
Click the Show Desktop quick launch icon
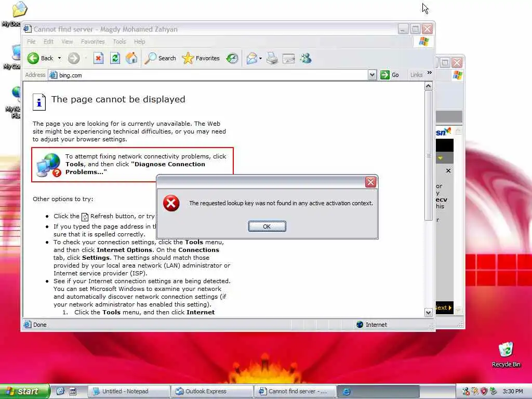click(x=73, y=391)
